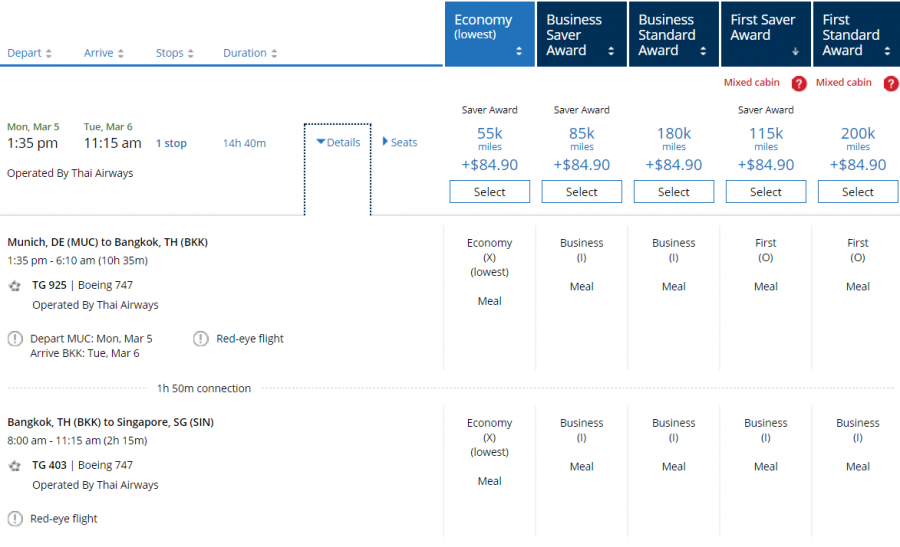900x547 pixels.
Task: Click the info icon next to Depart MUC
Action: (15, 339)
